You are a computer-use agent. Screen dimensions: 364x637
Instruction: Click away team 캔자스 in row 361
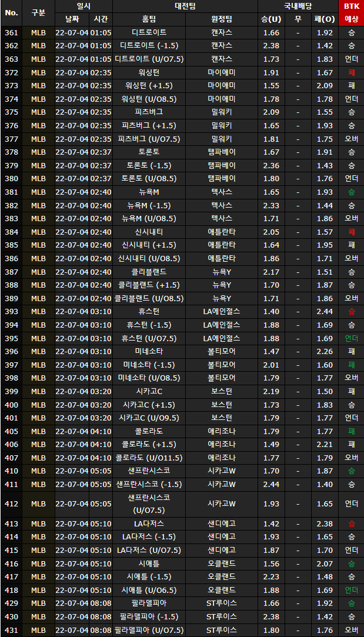tap(222, 32)
